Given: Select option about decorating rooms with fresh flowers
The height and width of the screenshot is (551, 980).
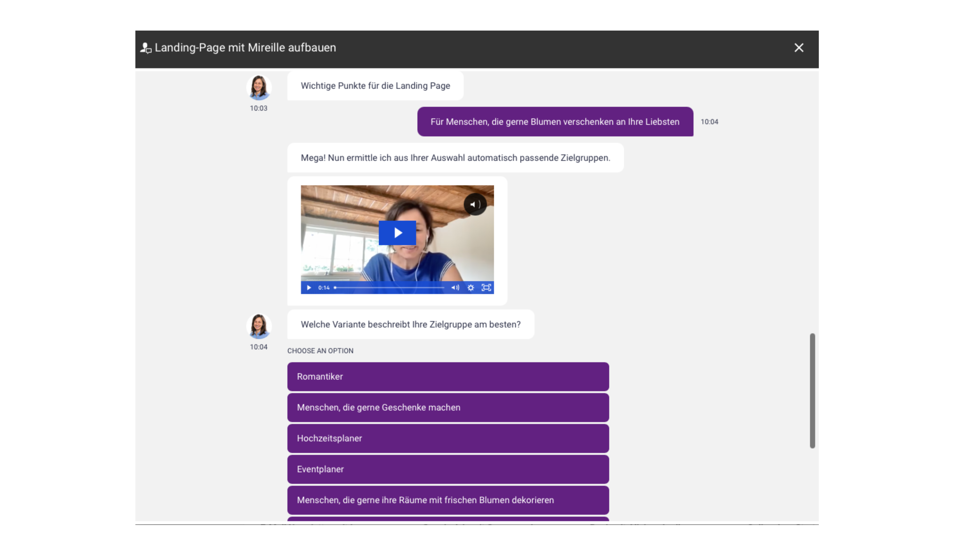Looking at the screenshot, I should [x=448, y=500].
